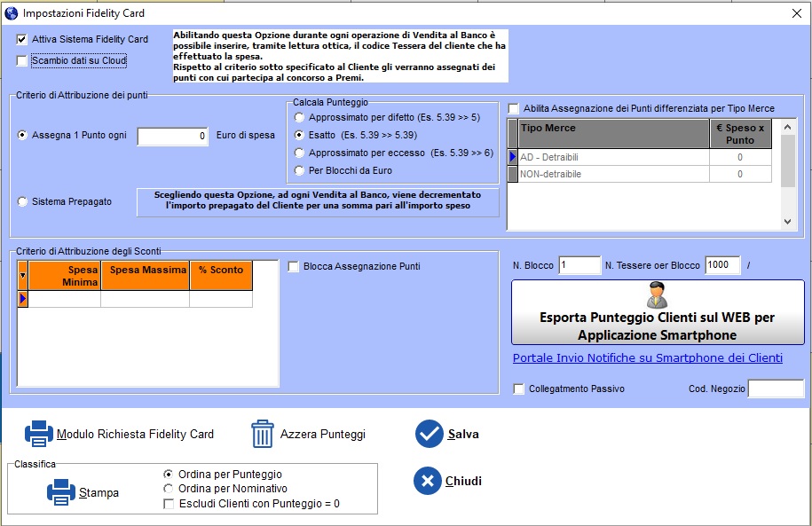Click the Speso value cell for NON-detraibile
This screenshot has height=526, width=812.
tap(740, 174)
